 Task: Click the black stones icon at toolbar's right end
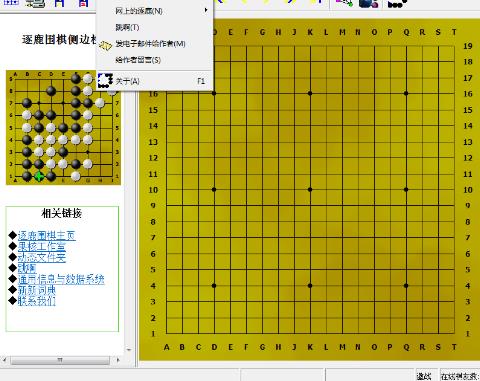click(x=397, y=4)
